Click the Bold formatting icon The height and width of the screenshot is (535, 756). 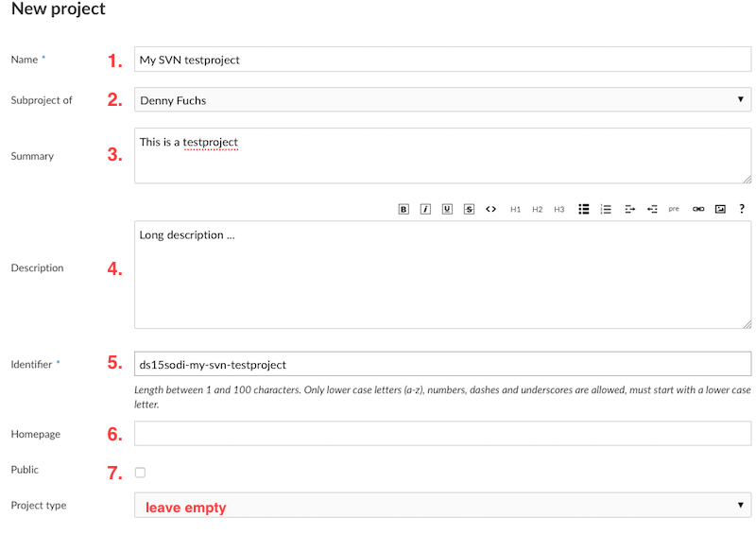coord(404,209)
